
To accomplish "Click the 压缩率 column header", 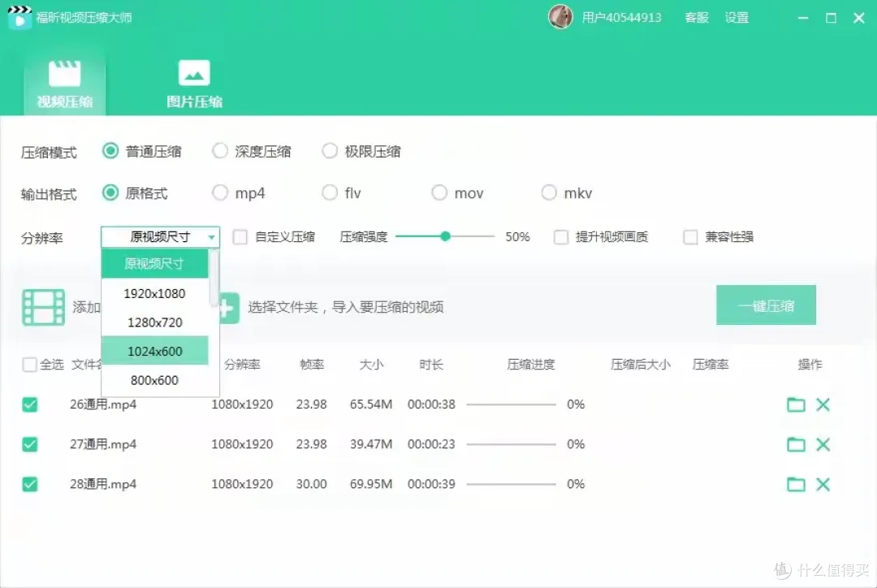I will coord(711,365).
